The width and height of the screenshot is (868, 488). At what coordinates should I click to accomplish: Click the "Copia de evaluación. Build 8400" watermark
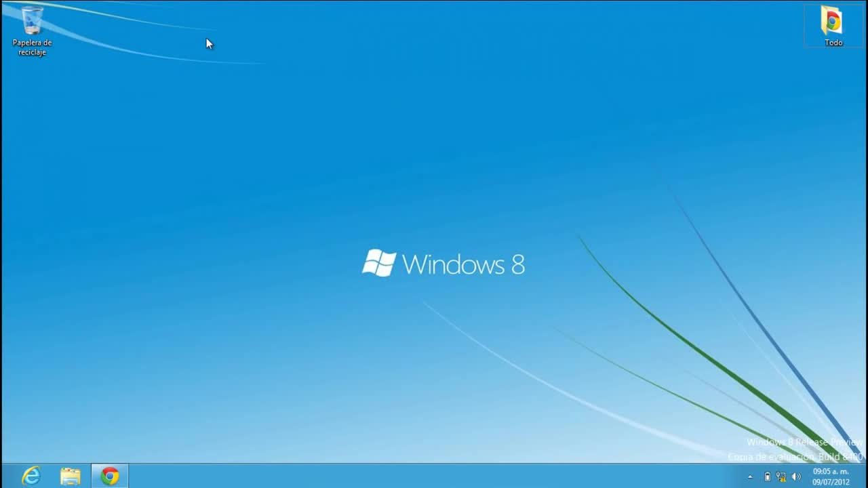pyautogui.click(x=795, y=457)
